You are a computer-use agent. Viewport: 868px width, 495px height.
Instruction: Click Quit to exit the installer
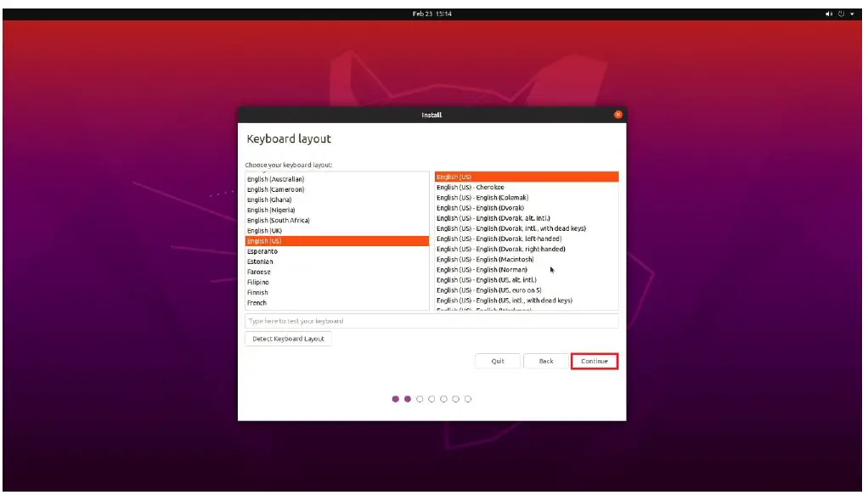pyautogui.click(x=497, y=360)
